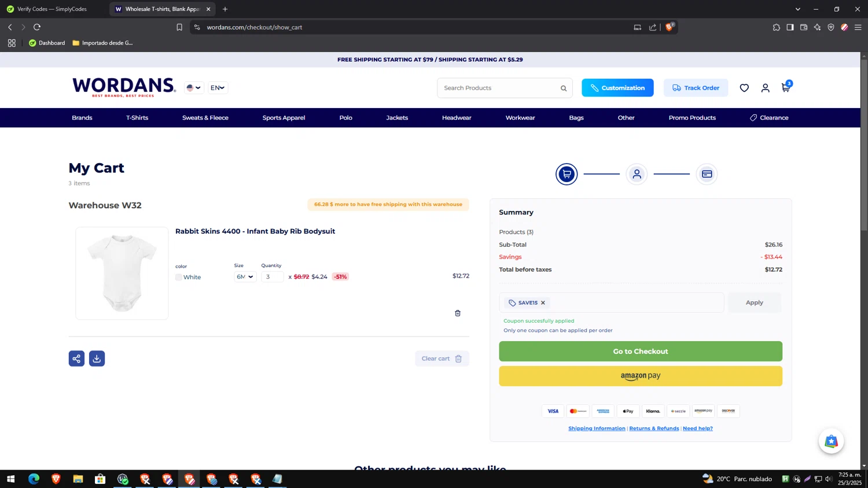Open File Explorer from taskbar

[78, 479]
